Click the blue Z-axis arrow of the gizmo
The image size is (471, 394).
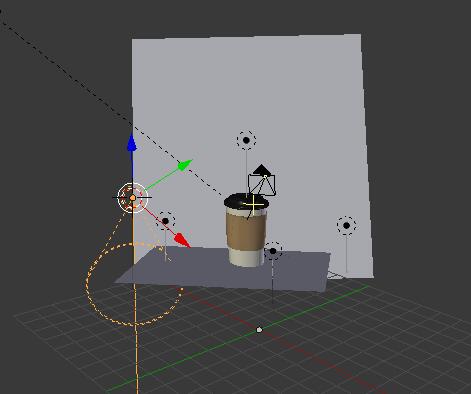pyautogui.click(x=132, y=143)
